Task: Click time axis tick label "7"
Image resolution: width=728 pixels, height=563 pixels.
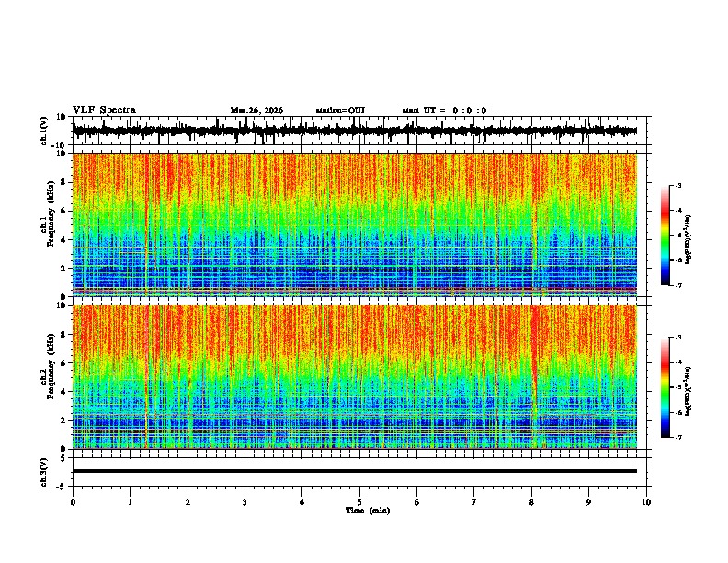Action: click(474, 502)
